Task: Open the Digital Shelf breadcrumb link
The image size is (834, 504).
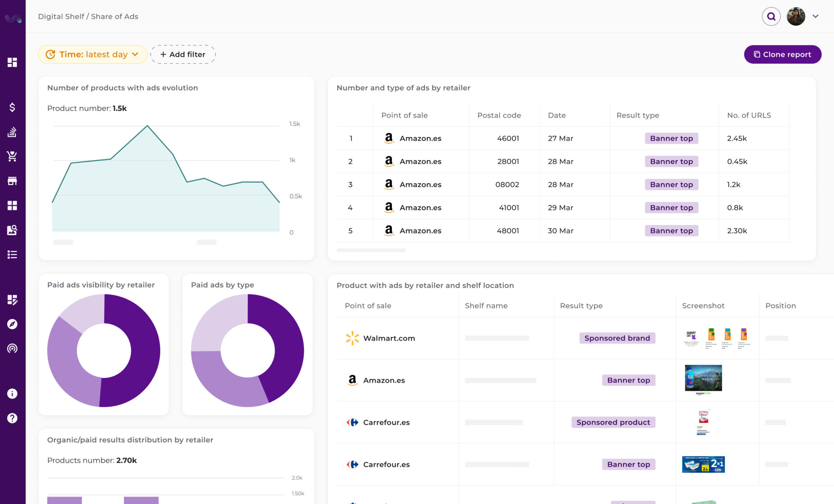Action: point(61,16)
